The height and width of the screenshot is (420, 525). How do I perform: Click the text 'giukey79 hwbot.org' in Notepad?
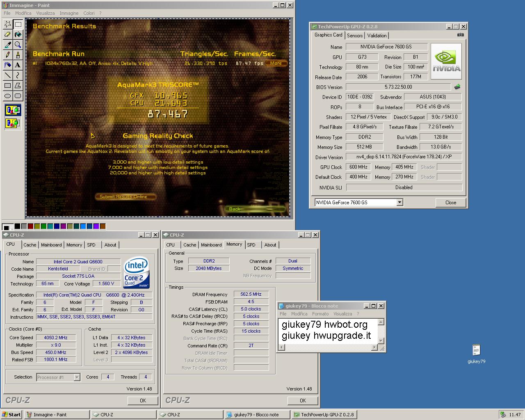[324, 325]
